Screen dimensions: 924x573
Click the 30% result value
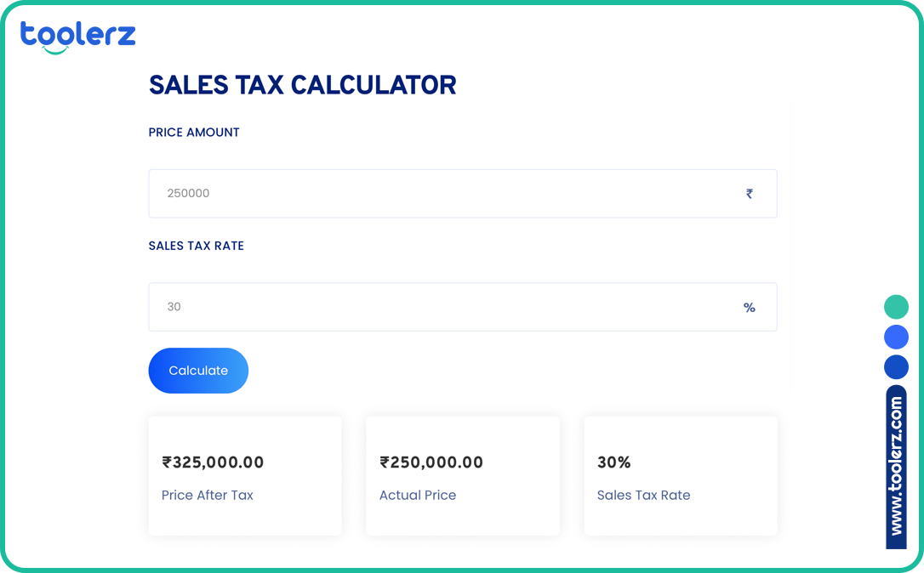pyautogui.click(x=613, y=462)
